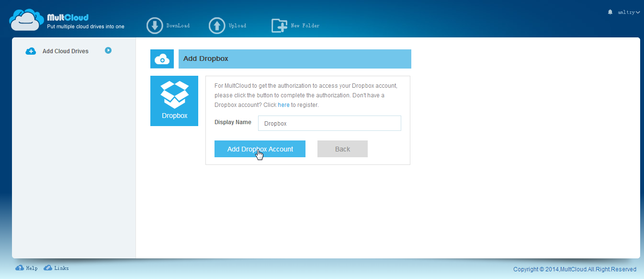This screenshot has width=644, height=279.
Task: Click the New Folder toolbar label
Action: [x=305, y=26]
